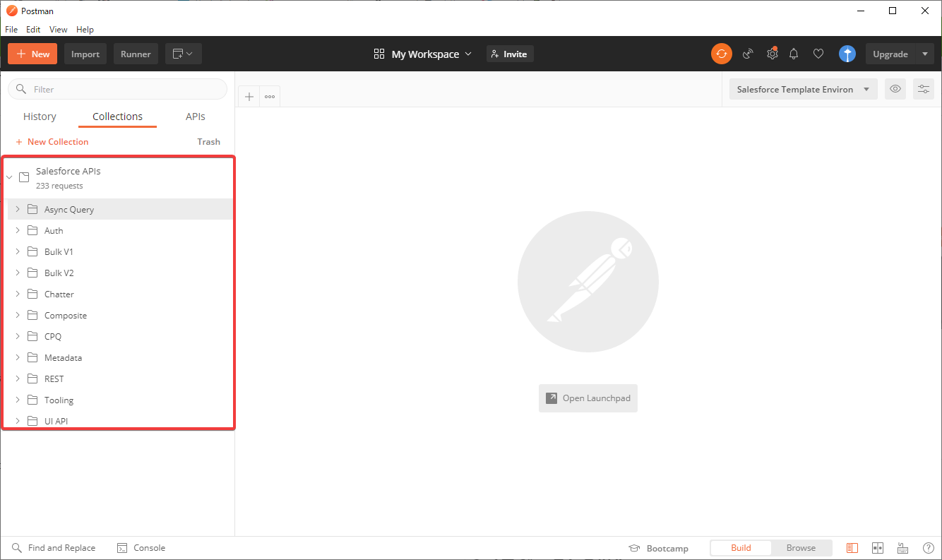Click the sync status icon
942x560 pixels.
(x=721, y=54)
